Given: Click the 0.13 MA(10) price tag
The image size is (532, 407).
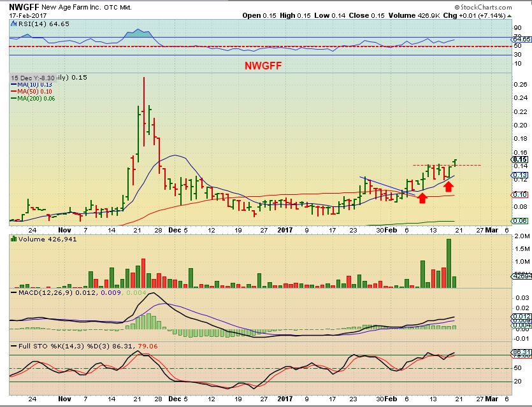Looking at the screenshot, I should pos(520,175).
